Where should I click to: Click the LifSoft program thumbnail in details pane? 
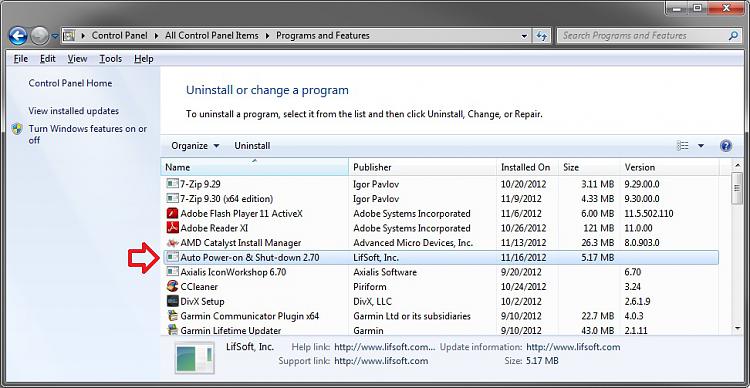click(x=196, y=358)
